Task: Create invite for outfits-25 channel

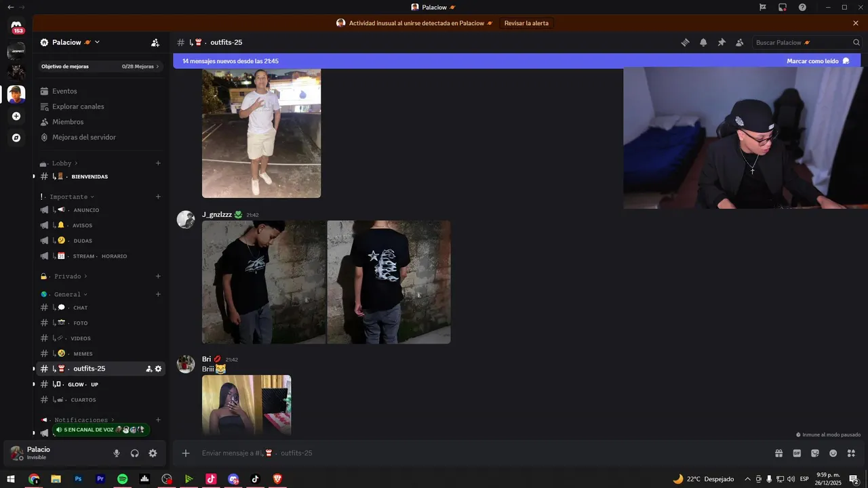Action: click(x=149, y=369)
